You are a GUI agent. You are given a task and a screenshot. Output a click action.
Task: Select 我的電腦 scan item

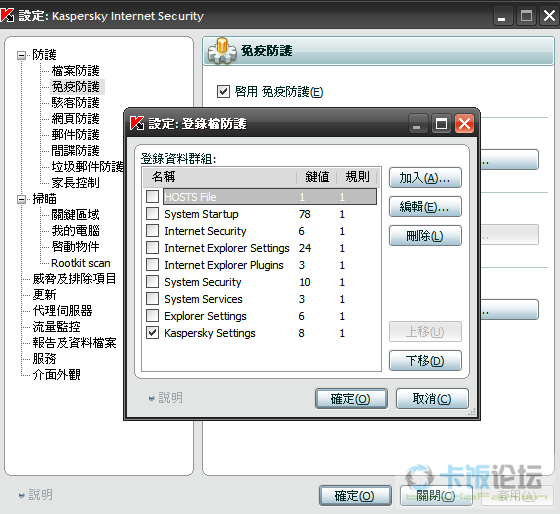point(75,231)
